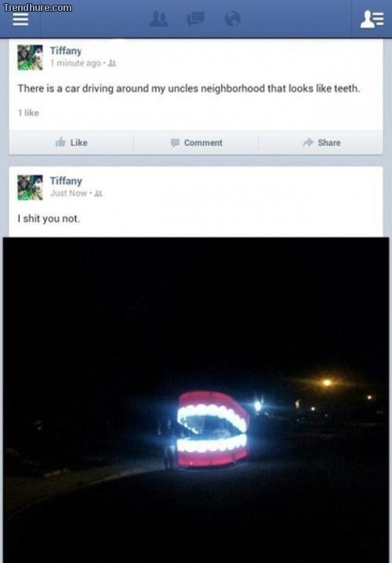Screen dimensions: 392x563
Task: Open the contacts sidebar icon
Action: pyautogui.click(x=372, y=19)
